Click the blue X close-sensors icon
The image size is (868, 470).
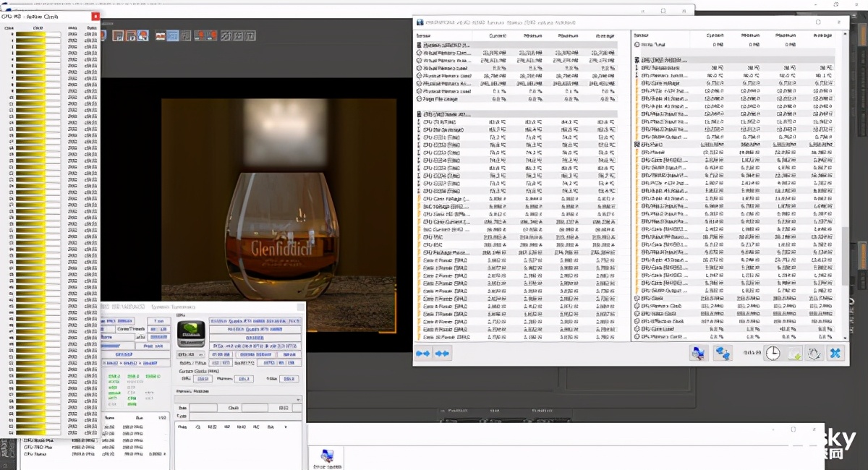click(x=835, y=353)
